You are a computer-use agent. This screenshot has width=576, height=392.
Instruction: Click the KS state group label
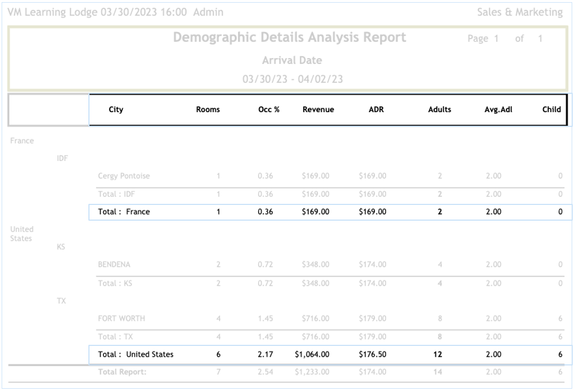(62, 247)
